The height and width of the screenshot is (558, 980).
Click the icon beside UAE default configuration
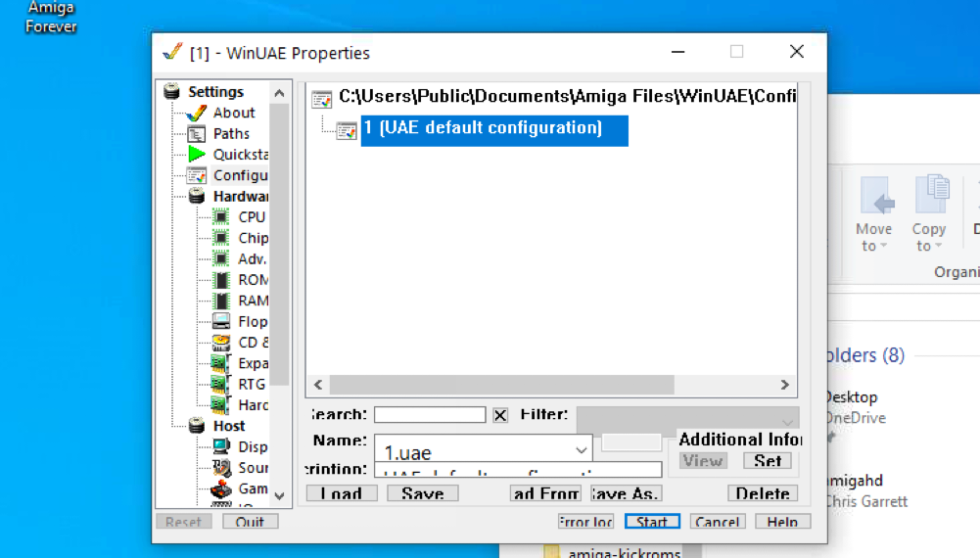click(347, 130)
